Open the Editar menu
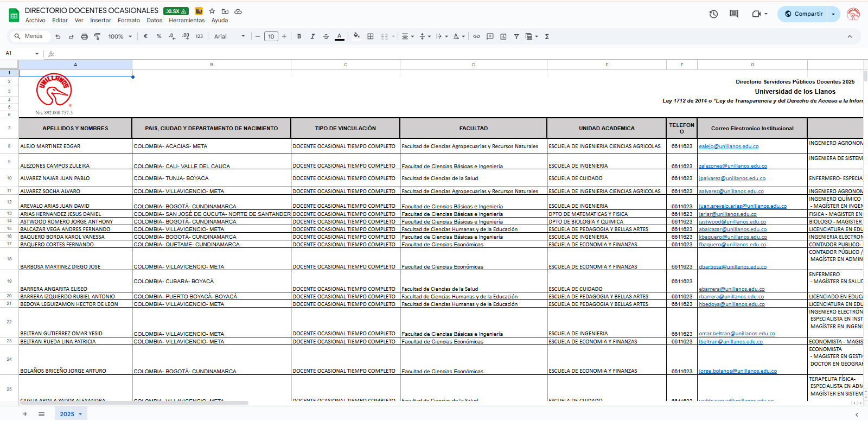868x421 pixels. 60,21
